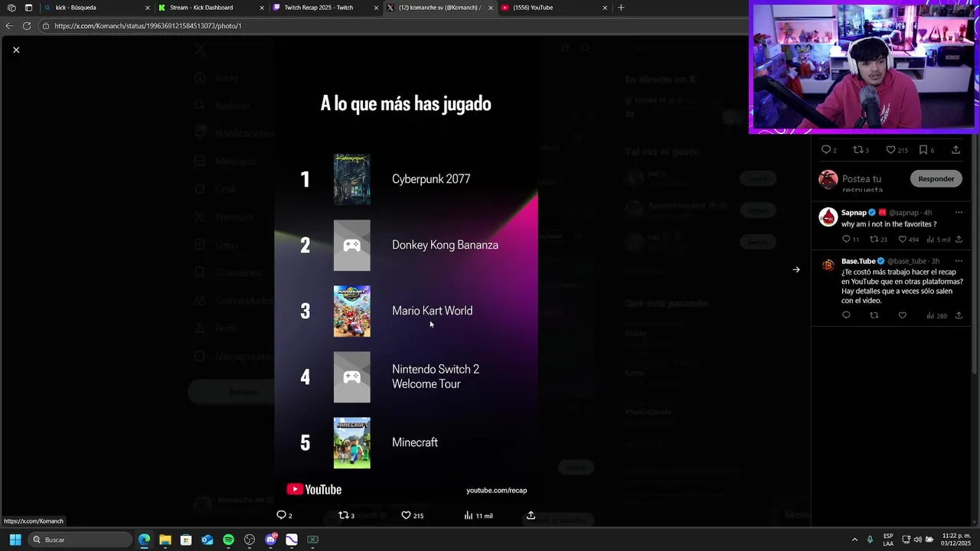
Task: Open the volume icon in system tray
Action: tap(917, 540)
